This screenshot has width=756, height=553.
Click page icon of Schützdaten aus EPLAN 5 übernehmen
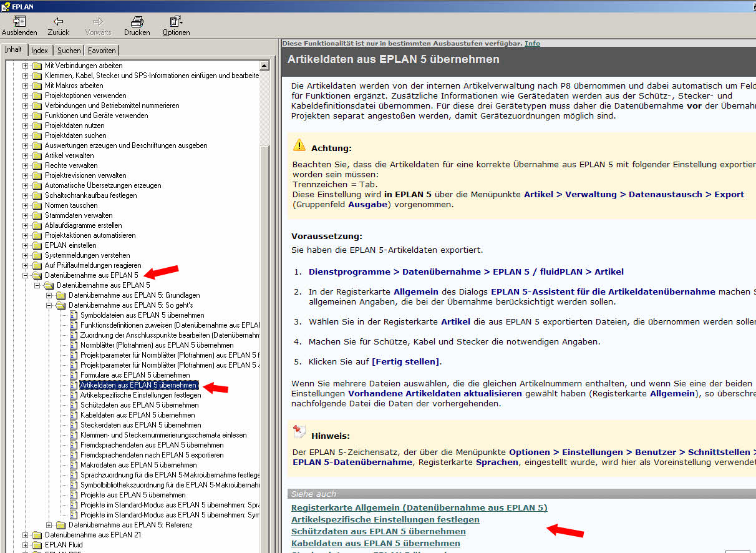click(x=73, y=405)
